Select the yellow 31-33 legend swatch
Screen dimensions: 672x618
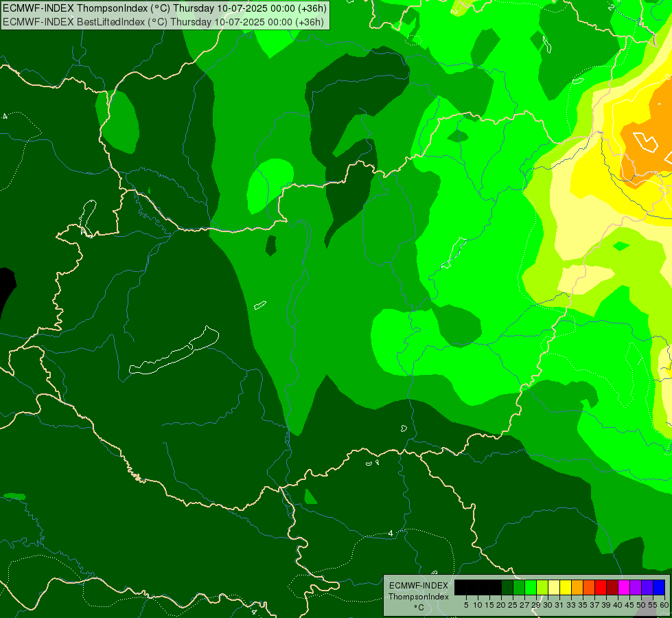pyautogui.click(x=566, y=588)
